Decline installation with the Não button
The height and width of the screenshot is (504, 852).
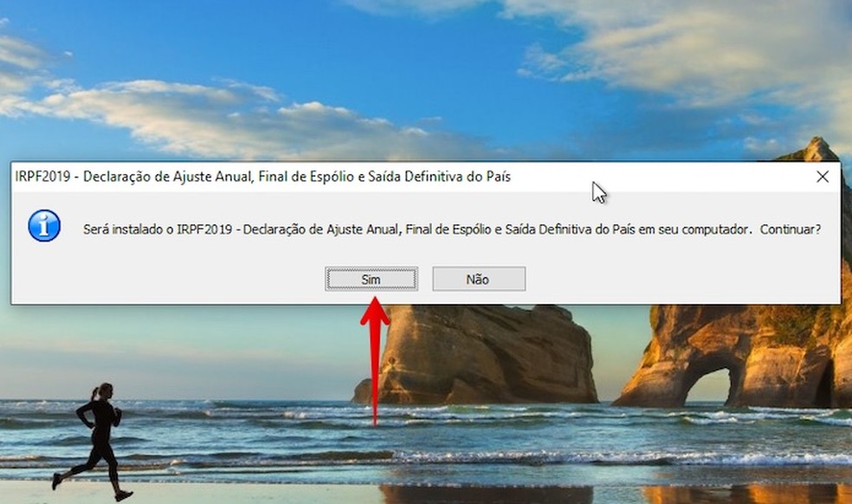[x=479, y=279]
